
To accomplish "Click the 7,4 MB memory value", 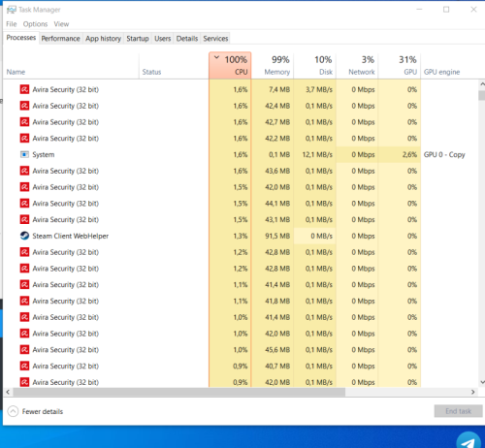I will click(x=279, y=89).
